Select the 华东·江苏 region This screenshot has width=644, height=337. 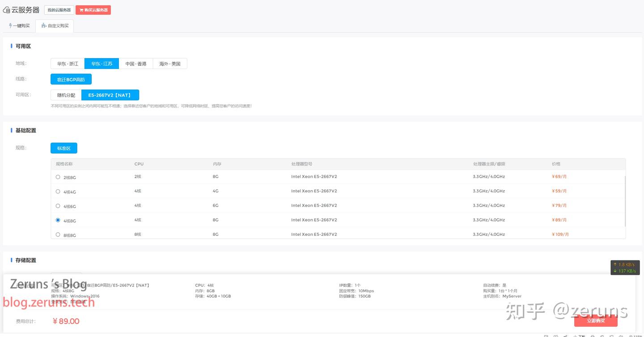[102, 64]
